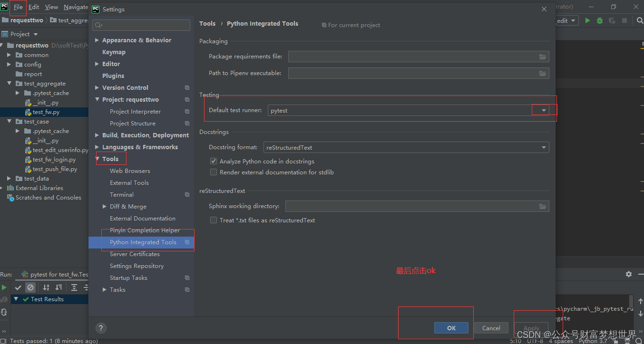The width and height of the screenshot is (644, 344).
Task: Open Docstring format dropdown
Action: coord(544,147)
